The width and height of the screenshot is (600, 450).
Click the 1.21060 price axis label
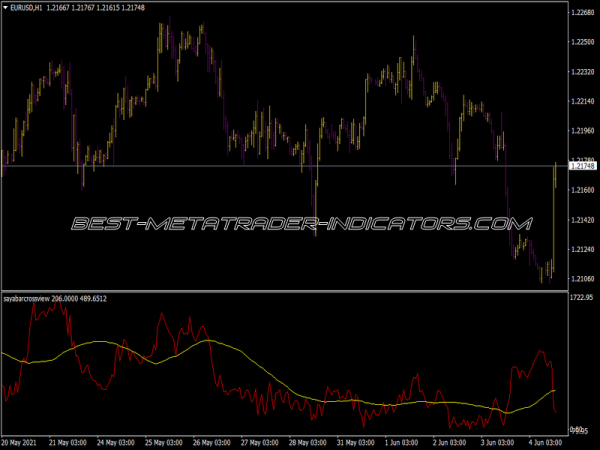tap(581, 280)
